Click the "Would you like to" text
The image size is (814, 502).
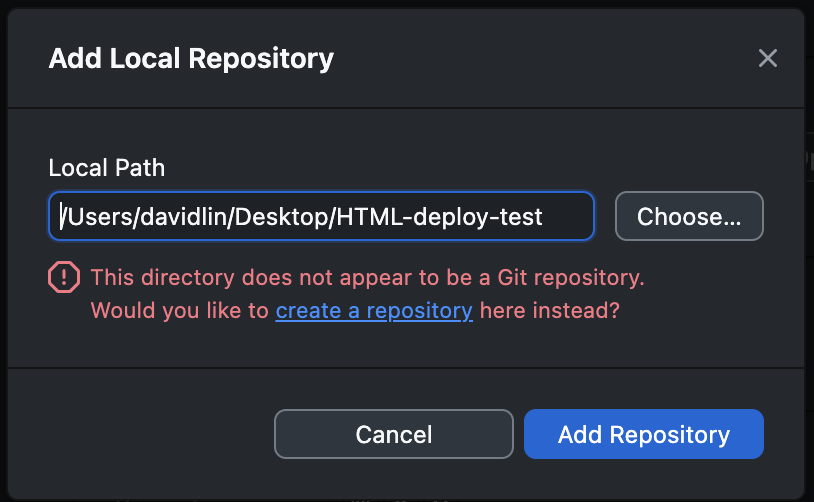(x=181, y=311)
